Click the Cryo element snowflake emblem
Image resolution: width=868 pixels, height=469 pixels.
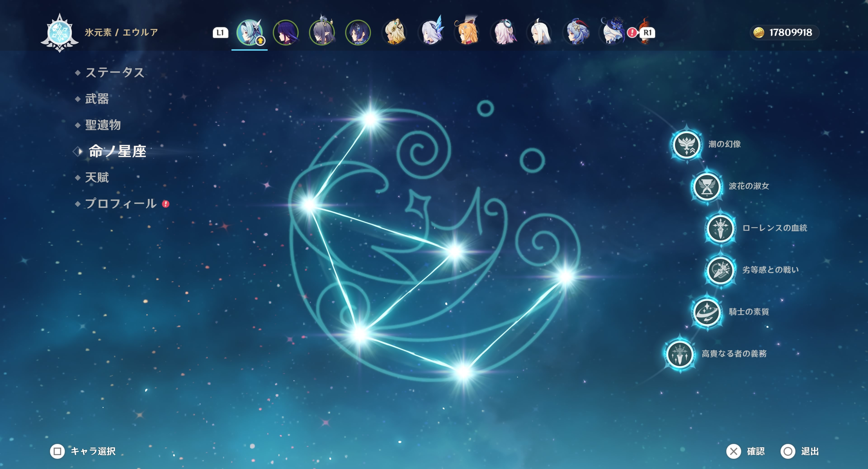pyautogui.click(x=60, y=33)
